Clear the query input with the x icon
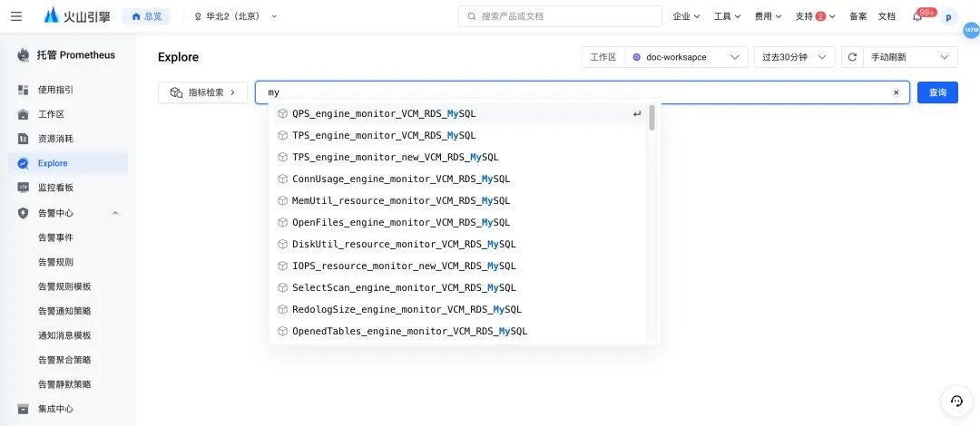 [896, 92]
